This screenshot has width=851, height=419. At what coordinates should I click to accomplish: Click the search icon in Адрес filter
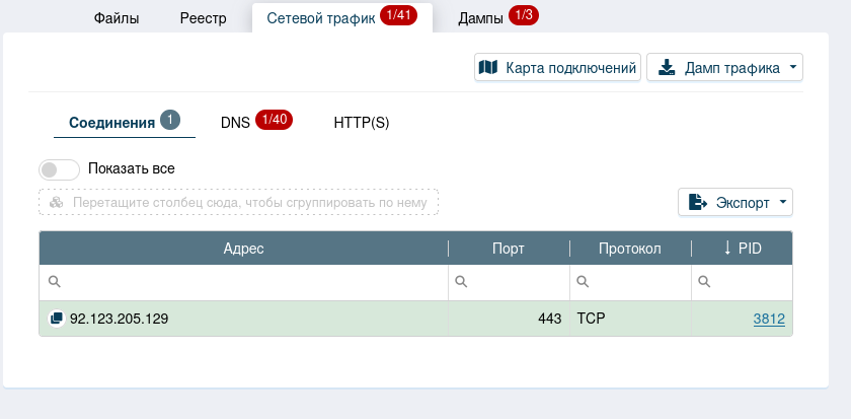point(54,283)
